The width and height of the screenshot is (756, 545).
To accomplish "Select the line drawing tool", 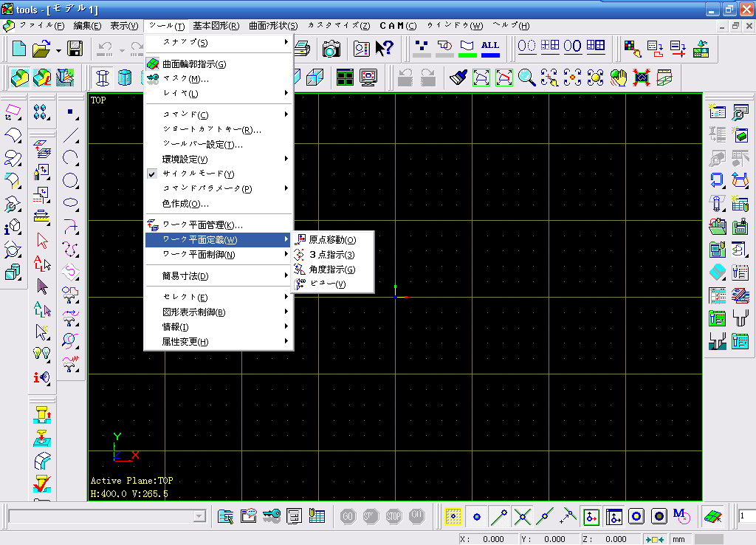I will (70, 135).
